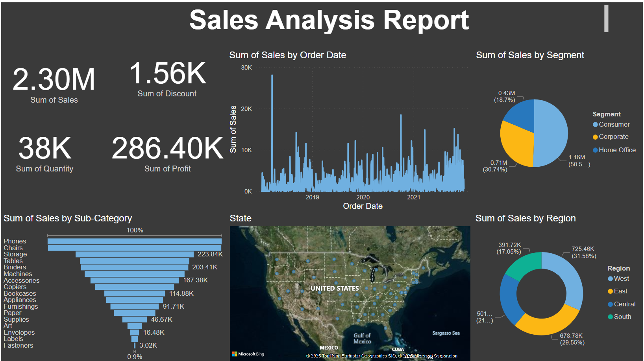Click the Central region legend dot
The width and height of the screenshot is (644, 361).
point(610,304)
